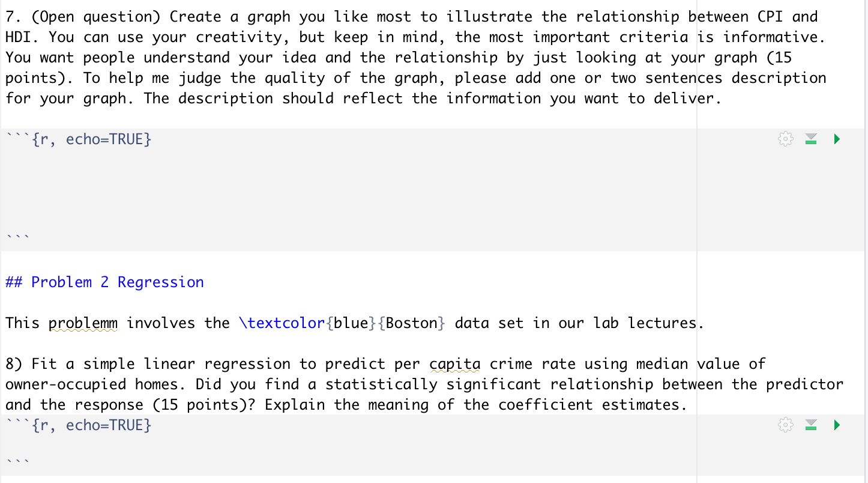This screenshot has width=868, height=483.
Task: Open chunk options for the Problem 8 chunk
Action: tap(785, 425)
